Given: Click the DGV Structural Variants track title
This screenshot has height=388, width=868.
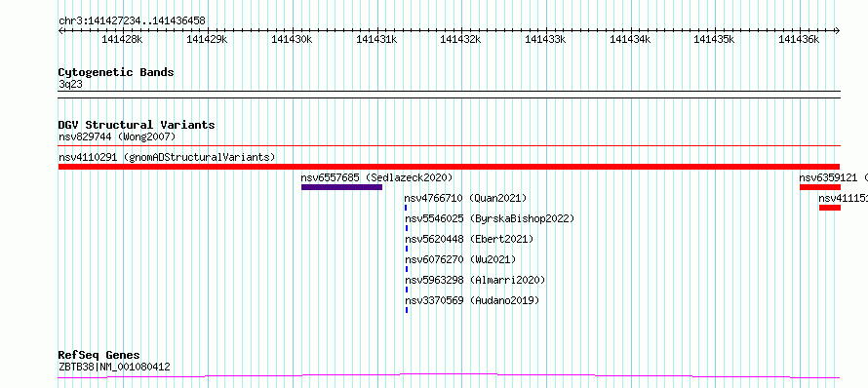Looking at the screenshot, I should pyautogui.click(x=137, y=125).
